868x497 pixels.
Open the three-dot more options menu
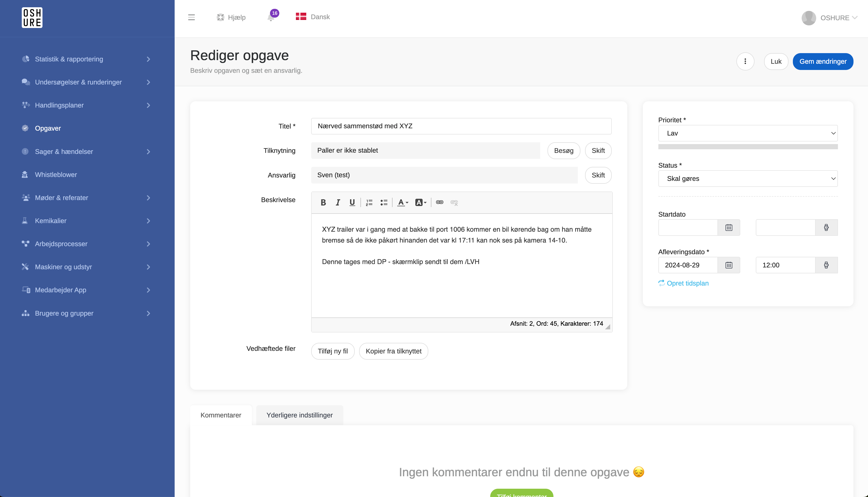coord(745,61)
